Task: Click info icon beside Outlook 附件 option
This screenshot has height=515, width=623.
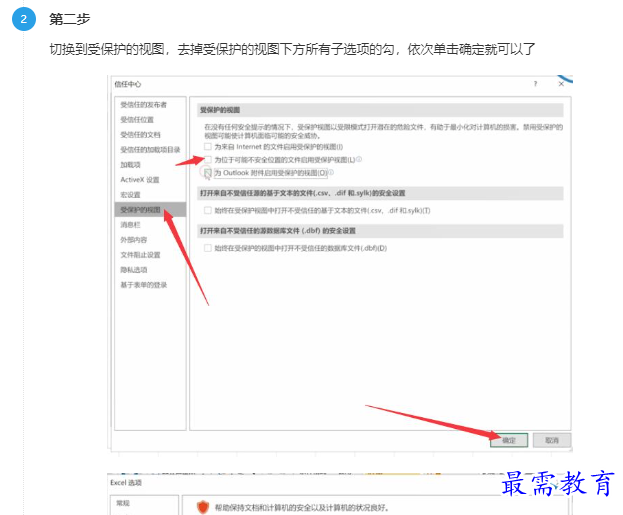Action: [x=331, y=172]
